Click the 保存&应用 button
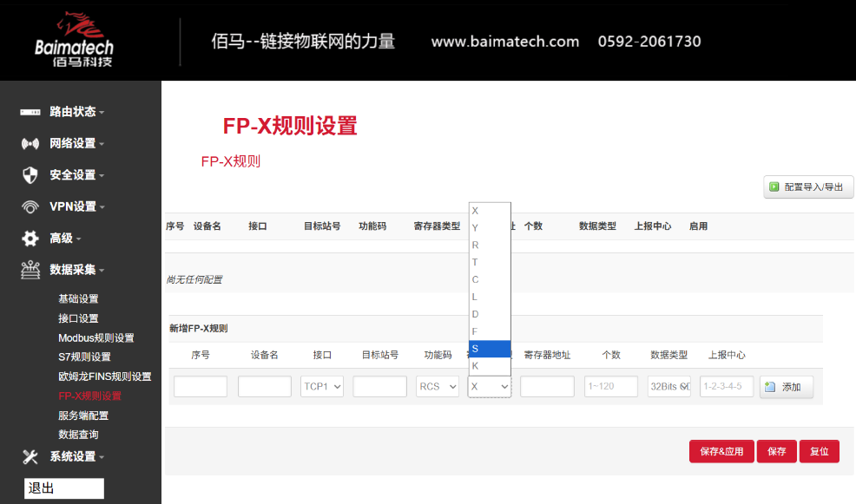 pyautogui.click(x=721, y=452)
